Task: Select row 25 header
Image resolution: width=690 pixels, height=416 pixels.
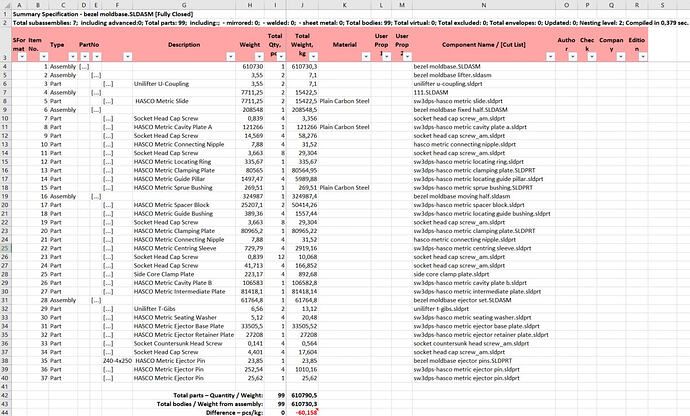Action: [x=5, y=248]
